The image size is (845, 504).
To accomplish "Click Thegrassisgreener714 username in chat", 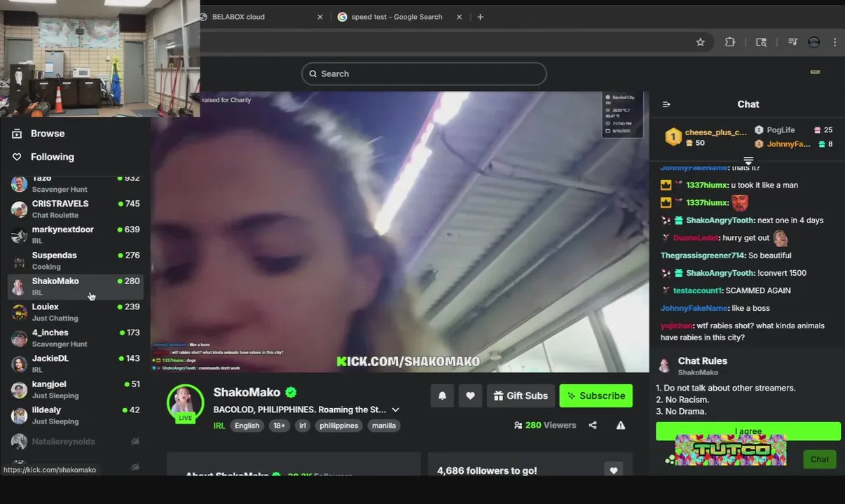I will pos(703,255).
